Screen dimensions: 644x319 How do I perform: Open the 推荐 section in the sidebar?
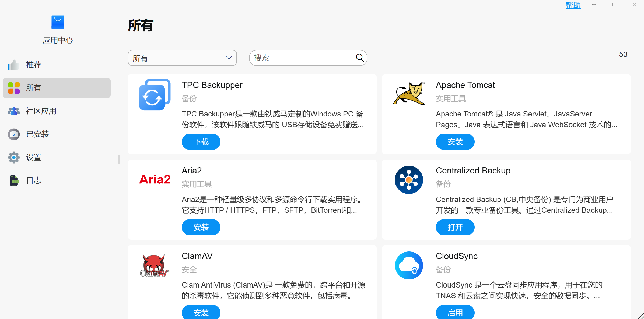tap(57, 65)
